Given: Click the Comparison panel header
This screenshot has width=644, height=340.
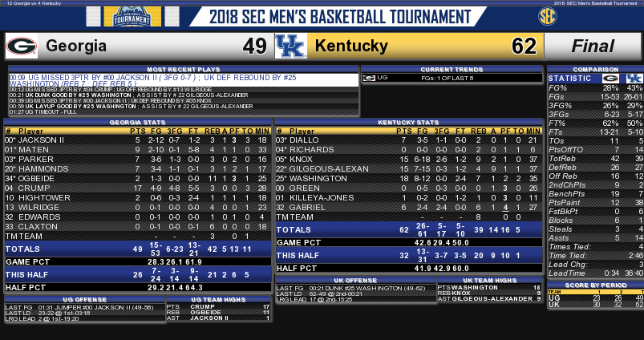Looking at the screenshot, I should [596, 70].
